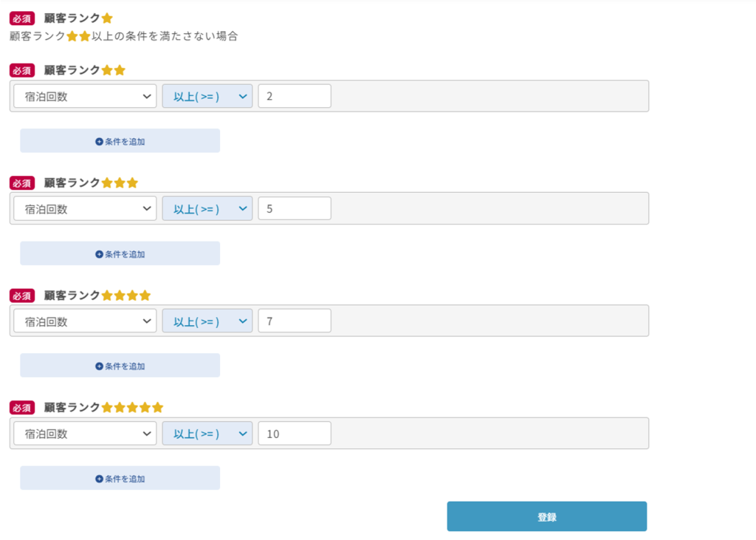Image resolution: width=756 pixels, height=540 pixels.
Task: Open the 以上(>=) operator dropdown in the row with value 2
Action: [207, 96]
